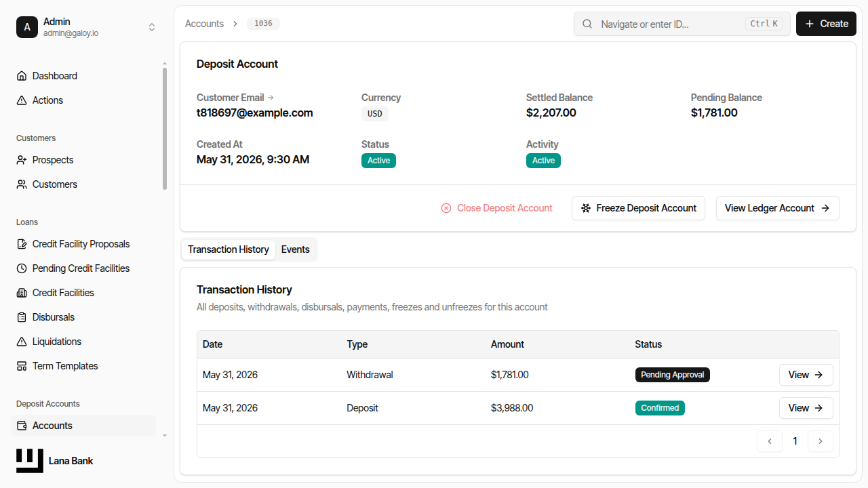Click the Liquidations triangle icon
The image size is (868, 488).
coord(22,342)
